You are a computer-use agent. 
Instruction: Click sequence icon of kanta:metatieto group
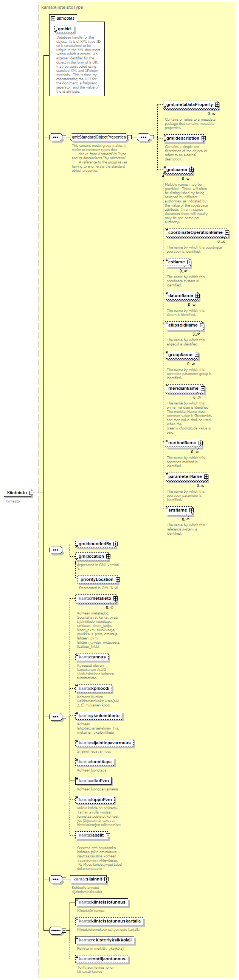point(56,716)
